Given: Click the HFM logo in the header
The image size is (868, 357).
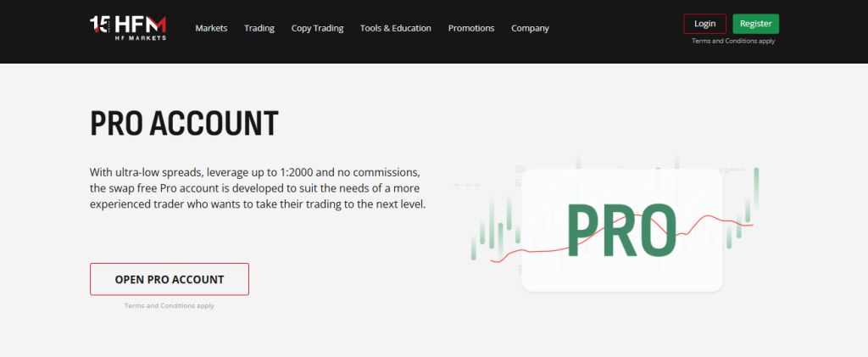Looking at the screenshot, I should pos(142,23).
